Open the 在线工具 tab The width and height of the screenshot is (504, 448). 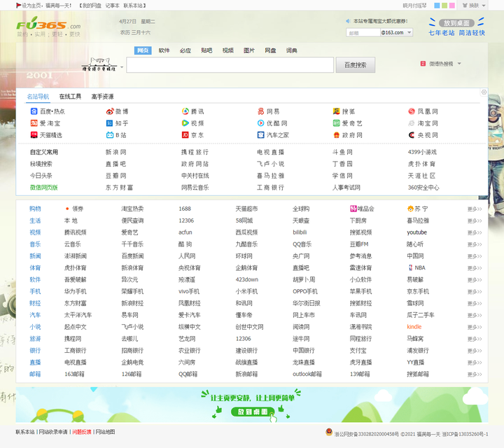(70, 97)
